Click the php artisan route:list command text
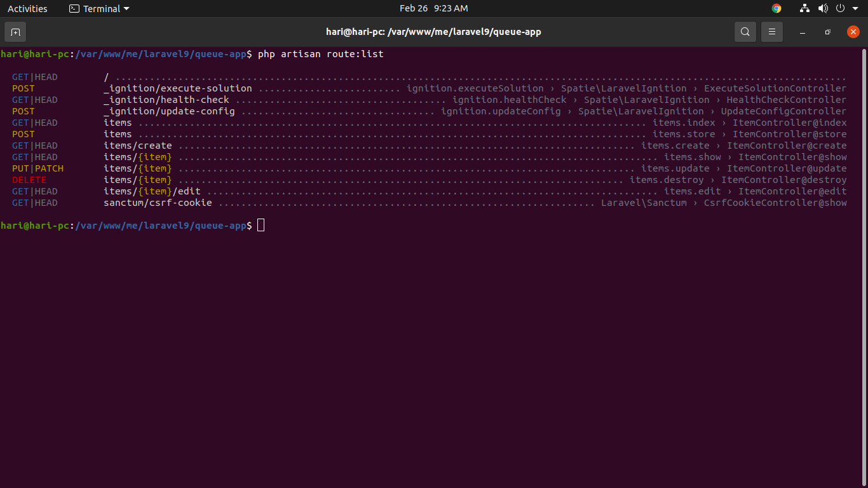 [x=320, y=54]
